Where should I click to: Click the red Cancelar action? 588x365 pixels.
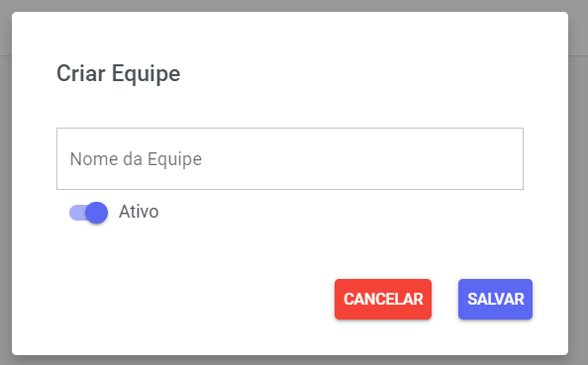(383, 299)
